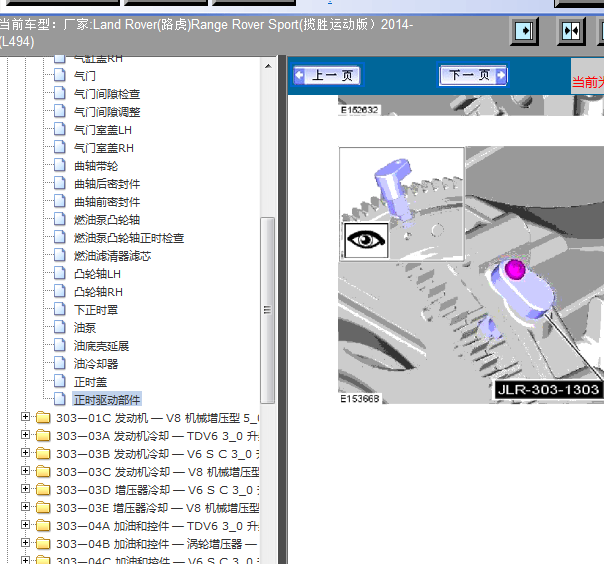This screenshot has width=604, height=564.
Task: Expand the 303-04B 加油和控件 涡轮增压器 folder
Action: pyautogui.click(x=25, y=543)
